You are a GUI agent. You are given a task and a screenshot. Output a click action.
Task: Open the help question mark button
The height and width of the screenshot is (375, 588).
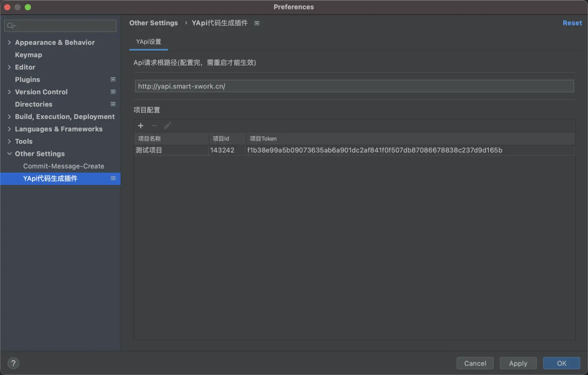[13, 363]
